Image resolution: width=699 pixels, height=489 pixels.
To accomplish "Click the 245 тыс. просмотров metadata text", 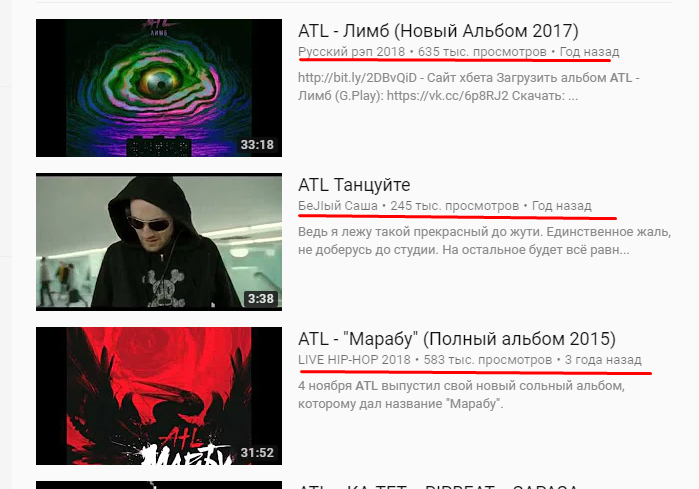I will (455, 206).
